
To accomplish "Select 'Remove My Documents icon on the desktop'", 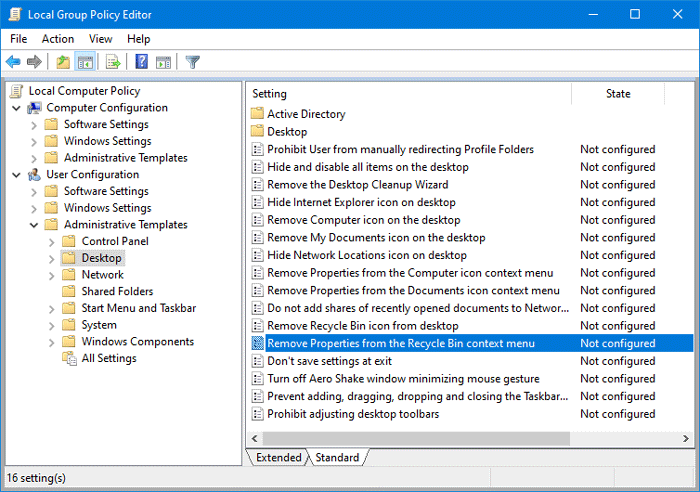I will coord(376,238).
